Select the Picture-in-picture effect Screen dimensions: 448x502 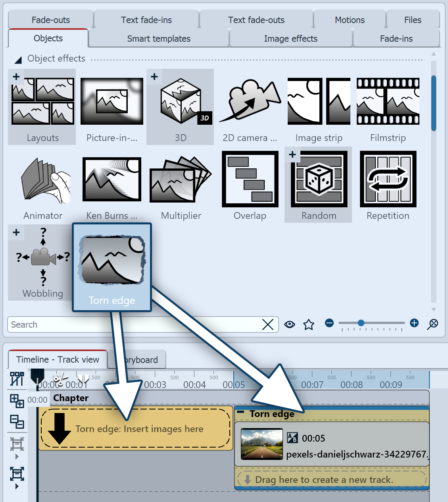(x=112, y=102)
